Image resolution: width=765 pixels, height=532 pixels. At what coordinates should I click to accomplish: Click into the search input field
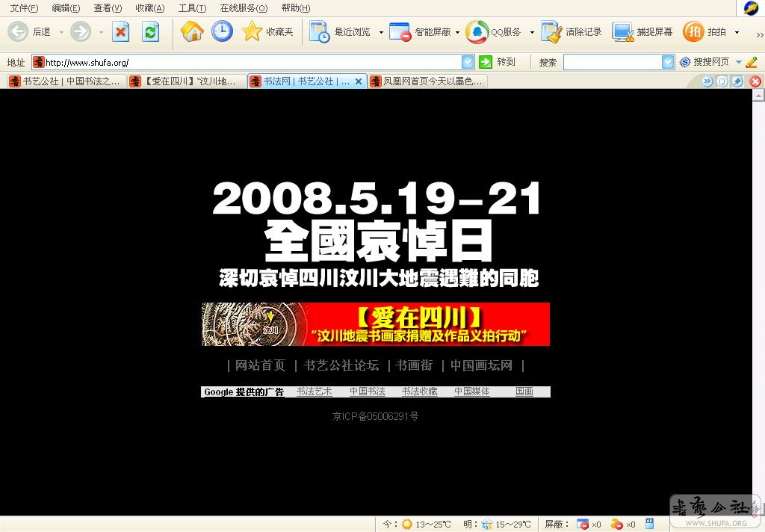pyautogui.click(x=612, y=62)
